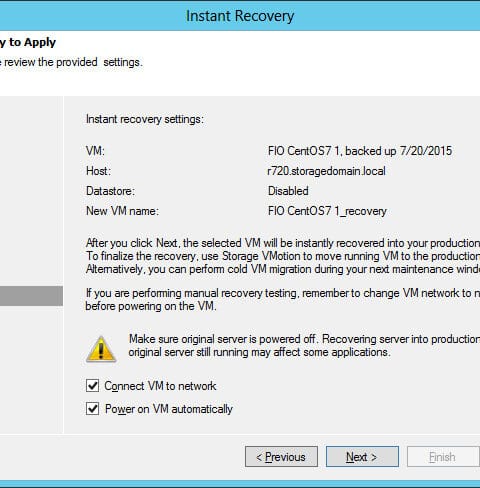Click the yellow warning triangle icon
This screenshot has height=488, width=480.
click(x=101, y=349)
